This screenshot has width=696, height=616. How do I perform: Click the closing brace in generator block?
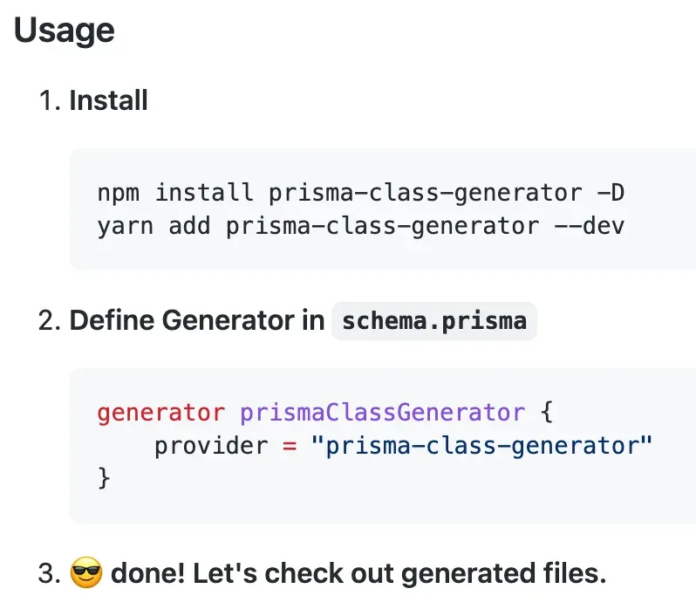tap(104, 478)
